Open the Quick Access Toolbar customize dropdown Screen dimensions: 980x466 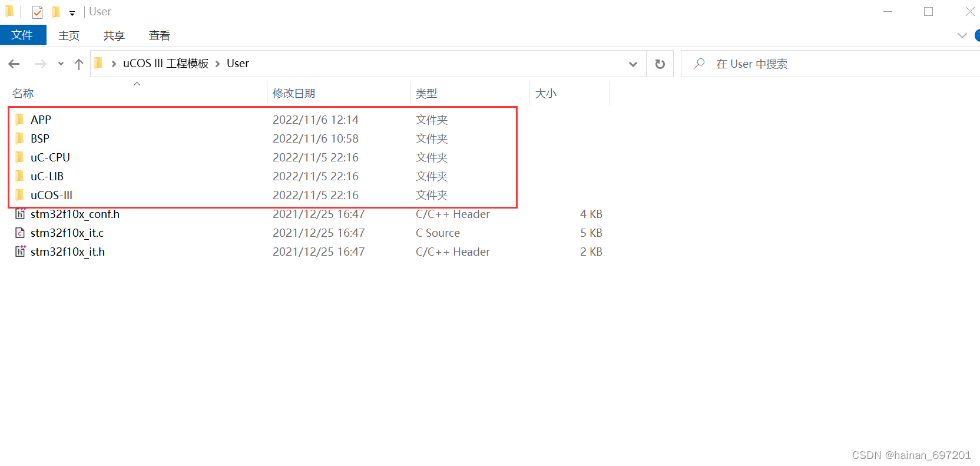point(72,13)
